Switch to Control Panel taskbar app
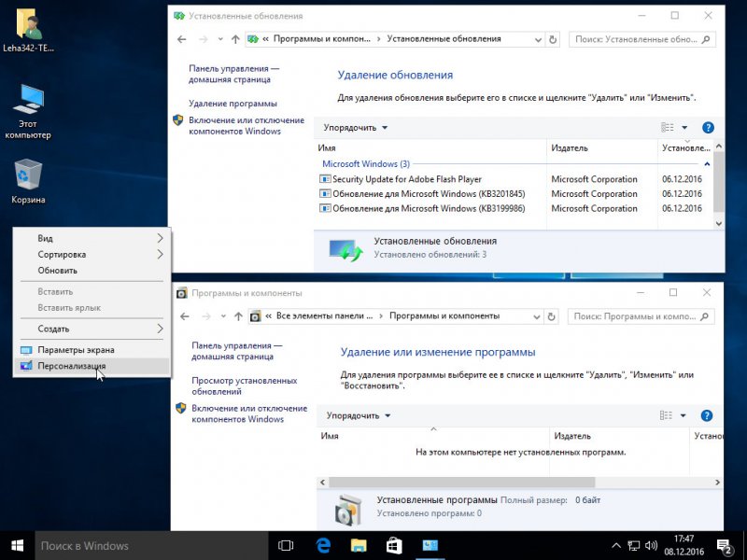This screenshot has height=560, width=747. 430,546
